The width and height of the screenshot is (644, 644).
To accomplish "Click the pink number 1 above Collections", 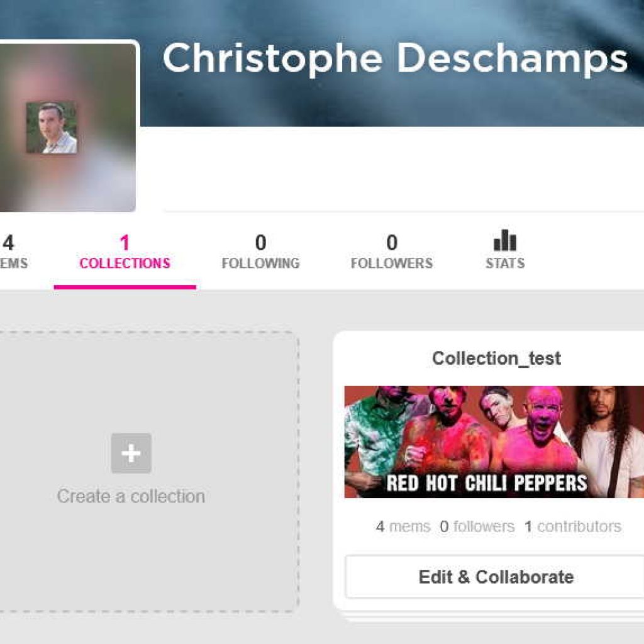I will click(x=125, y=242).
